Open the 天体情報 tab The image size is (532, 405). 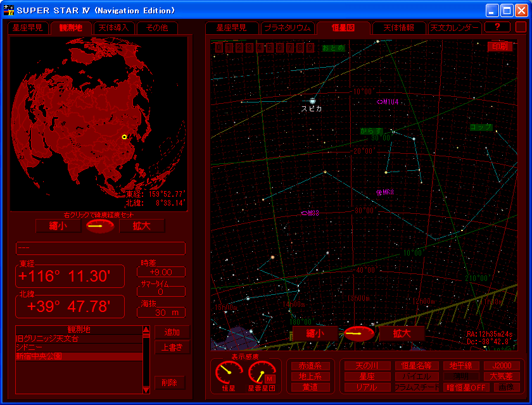tap(398, 28)
